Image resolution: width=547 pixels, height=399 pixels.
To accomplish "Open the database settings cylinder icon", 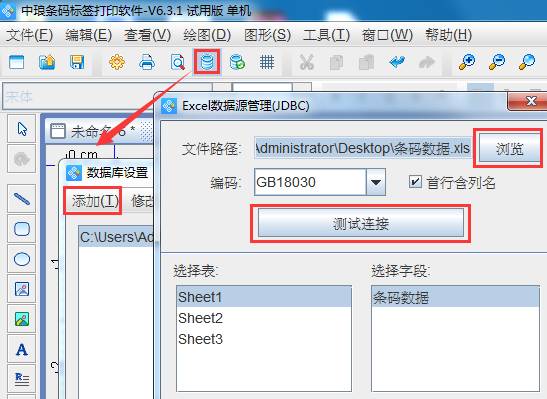I will 207,62.
